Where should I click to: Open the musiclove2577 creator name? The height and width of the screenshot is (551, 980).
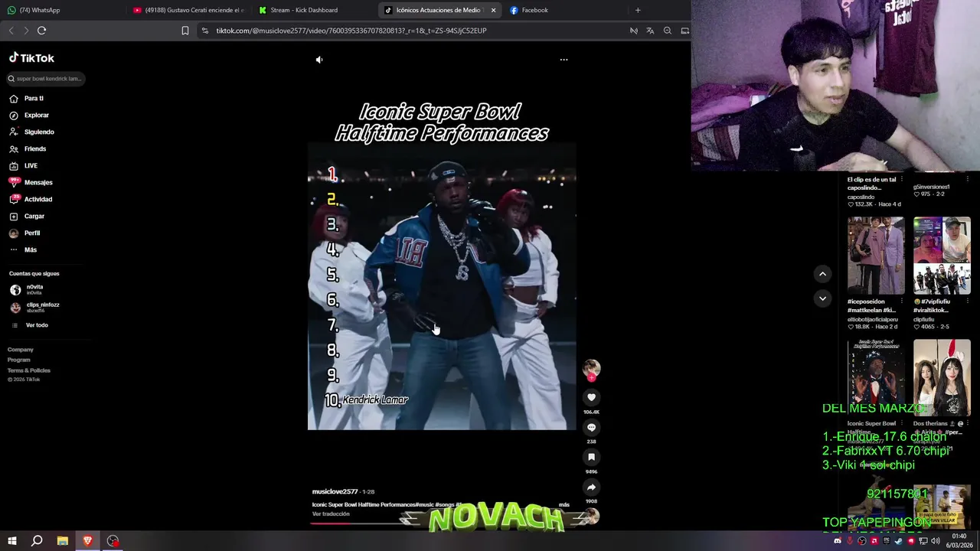[x=335, y=491]
